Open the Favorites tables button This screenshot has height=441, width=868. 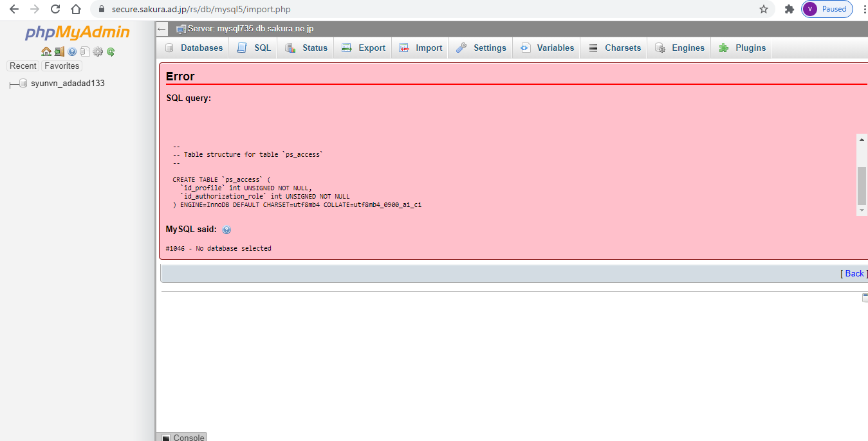tap(62, 66)
